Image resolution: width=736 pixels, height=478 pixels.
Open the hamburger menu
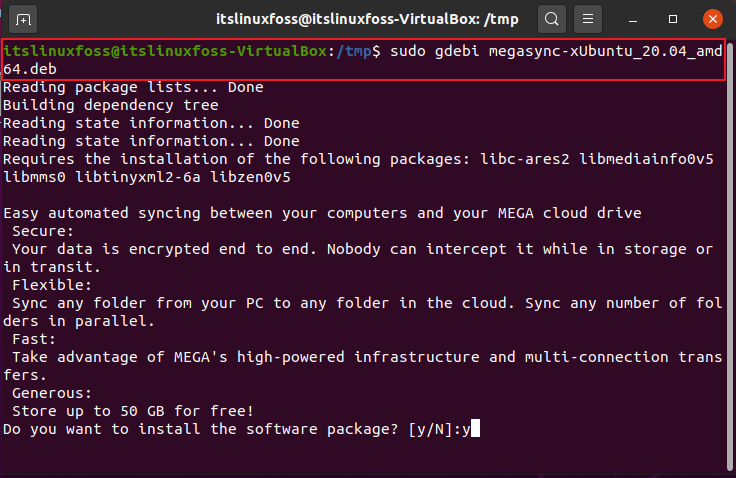coord(588,19)
